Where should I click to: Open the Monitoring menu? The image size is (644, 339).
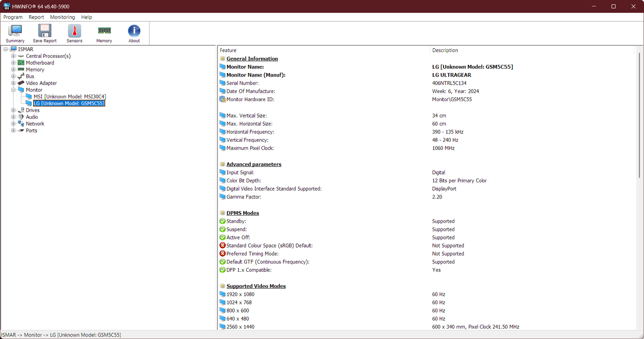[62, 17]
